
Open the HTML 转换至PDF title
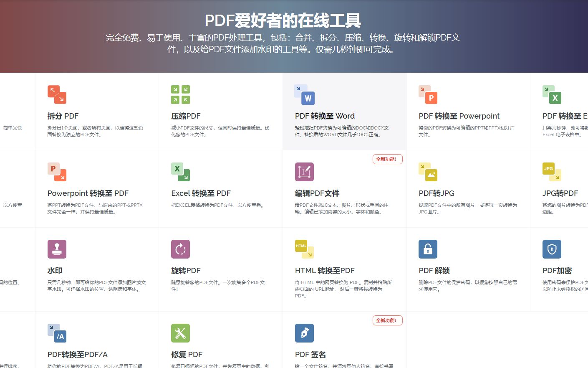point(325,271)
